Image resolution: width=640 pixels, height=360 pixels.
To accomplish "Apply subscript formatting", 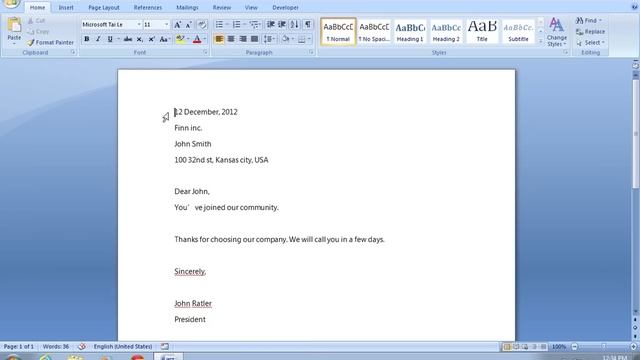I will point(140,39).
